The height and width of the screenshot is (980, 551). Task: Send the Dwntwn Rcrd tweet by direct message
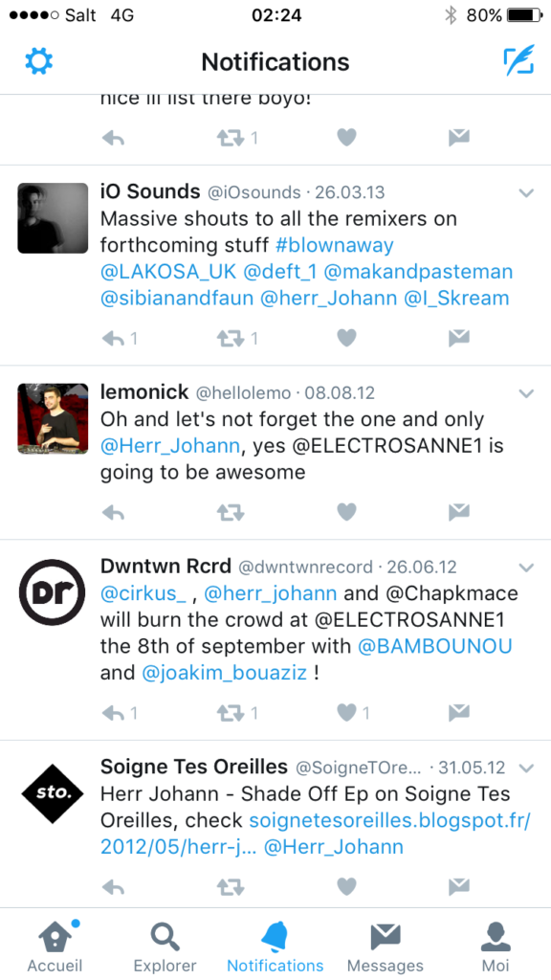pyautogui.click(x=459, y=712)
